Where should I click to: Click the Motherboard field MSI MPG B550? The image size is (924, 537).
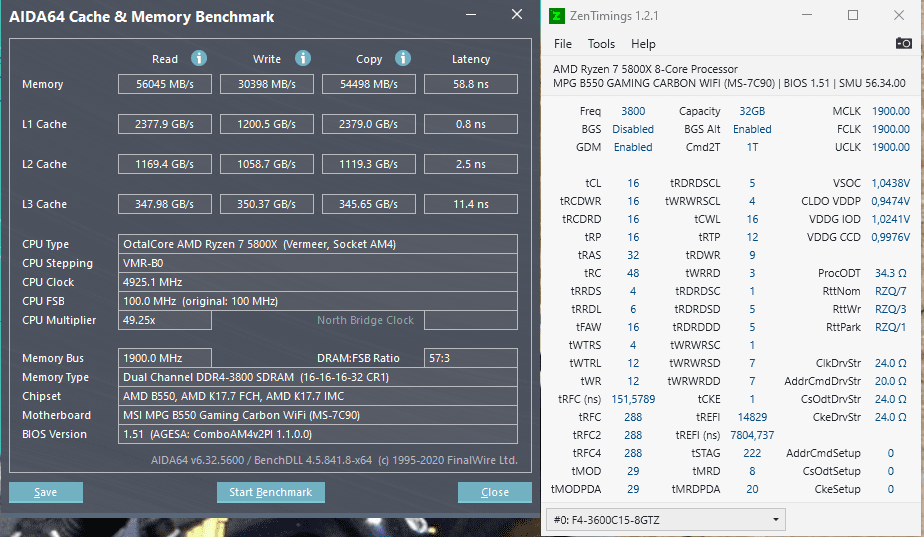point(318,415)
